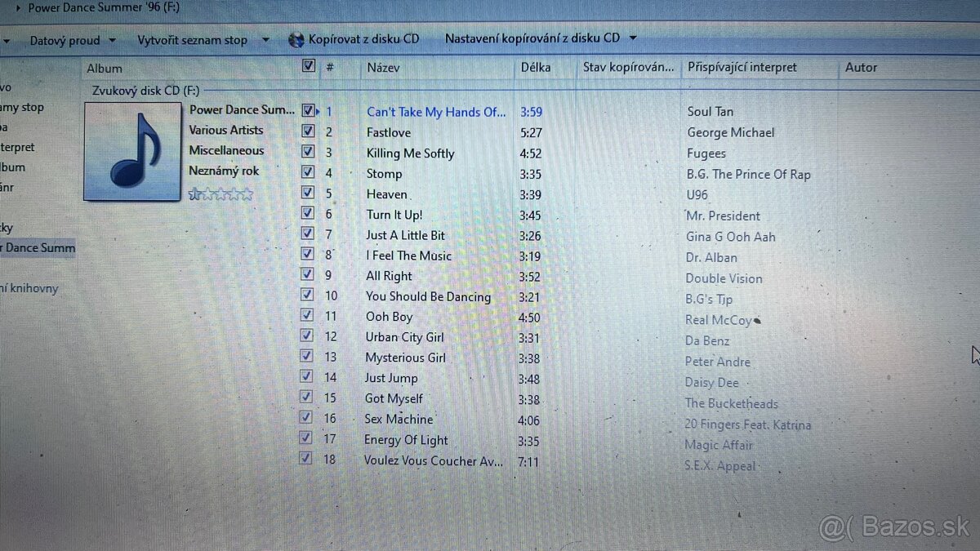The width and height of the screenshot is (980, 551).
Task: Select the blue music note album art
Action: [x=132, y=151]
